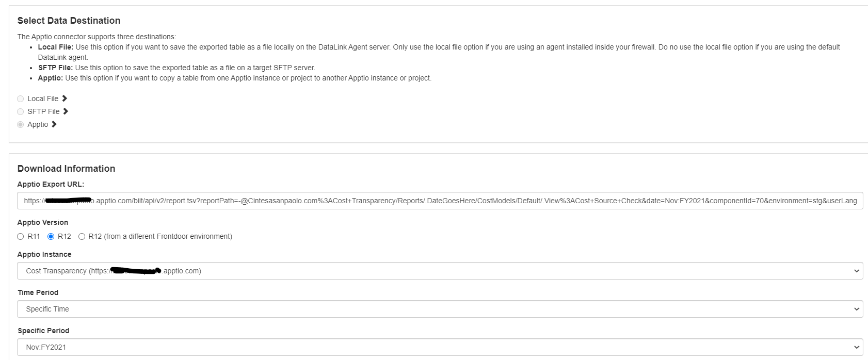
Task: Select the Local File radio button
Action: coord(21,99)
